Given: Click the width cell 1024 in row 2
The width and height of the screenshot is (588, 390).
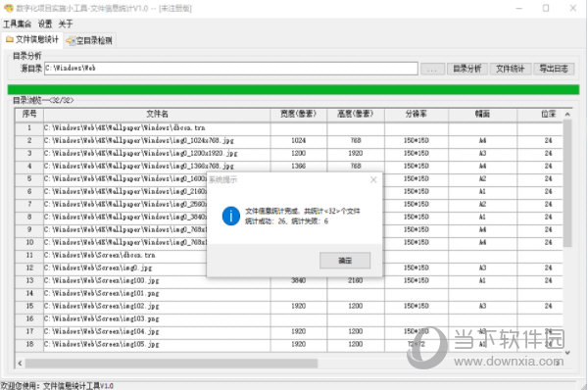Looking at the screenshot, I should pos(299,141).
